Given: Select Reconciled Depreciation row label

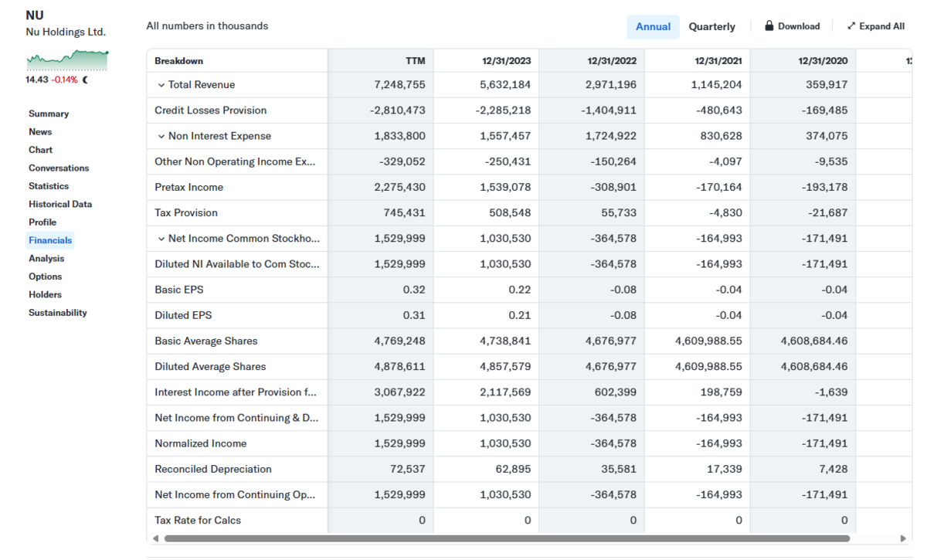Looking at the screenshot, I should pos(213,469).
